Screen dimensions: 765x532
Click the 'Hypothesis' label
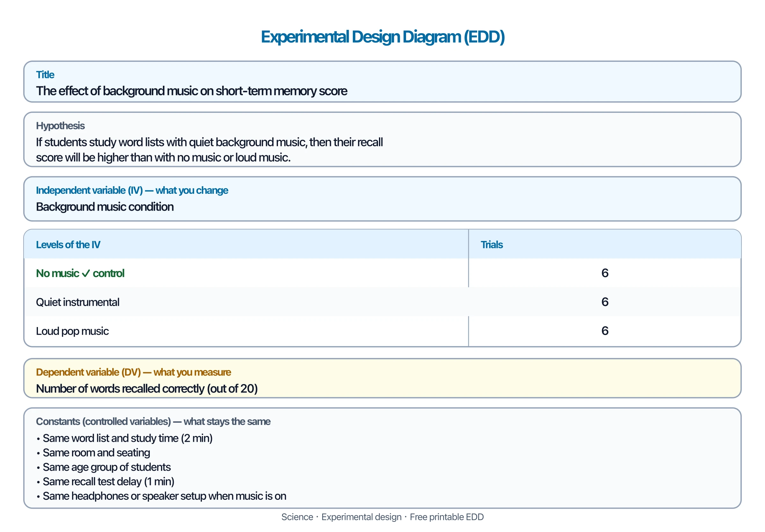pos(60,126)
